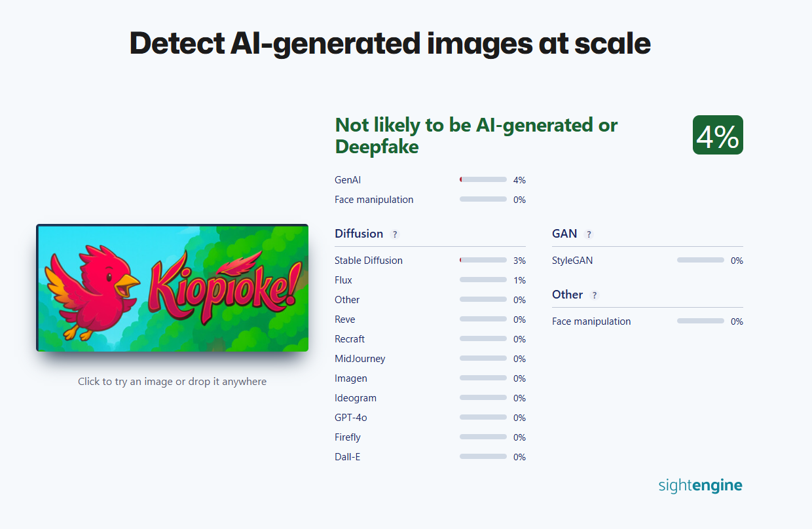This screenshot has height=529, width=812.
Task: Click the GAN help question mark icon
Action: [x=588, y=234]
